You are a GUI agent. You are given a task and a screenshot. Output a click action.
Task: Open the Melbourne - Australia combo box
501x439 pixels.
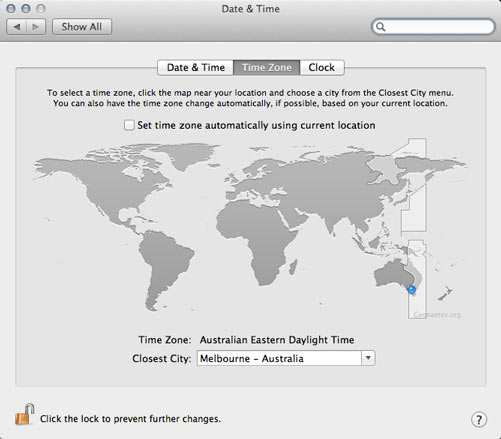pos(286,358)
